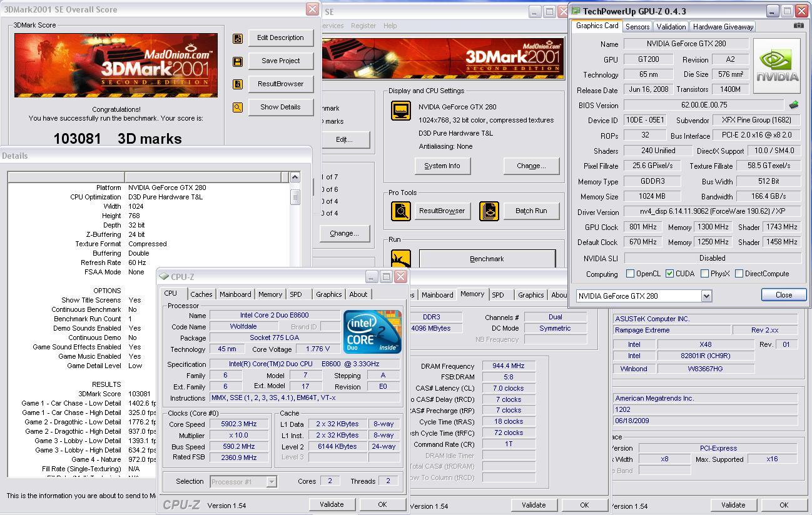Image resolution: width=812 pixels, height=515 pixels.
Task: Click the Intel Core 2 Duo logo
Action: [372, 332]
